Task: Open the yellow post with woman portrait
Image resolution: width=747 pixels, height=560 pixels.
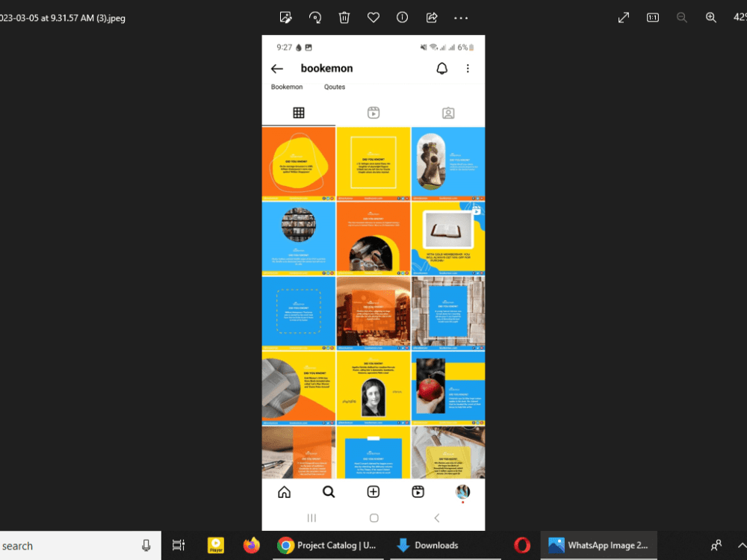Action: tap(373, 388)
